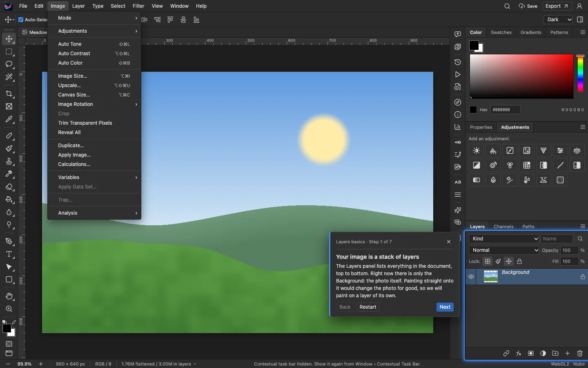
Task: Click the trash icon in Layers panel
Action: click(x=580, y=353)
